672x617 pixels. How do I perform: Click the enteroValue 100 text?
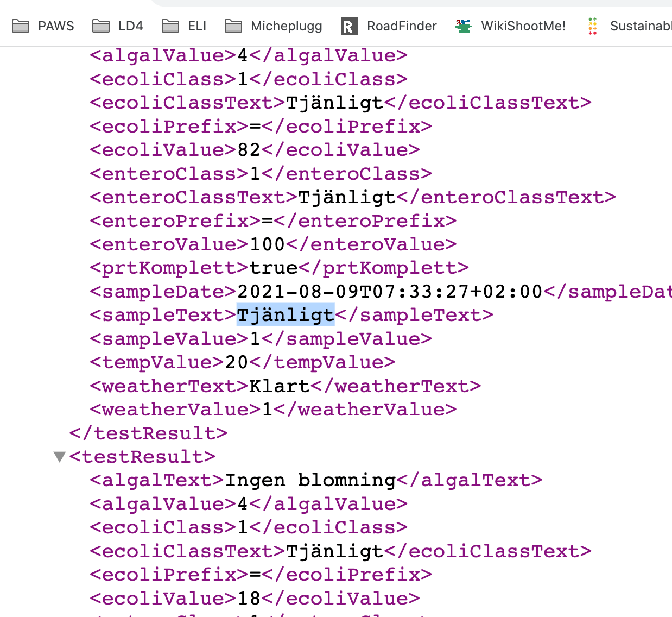(x=267, y=244)
